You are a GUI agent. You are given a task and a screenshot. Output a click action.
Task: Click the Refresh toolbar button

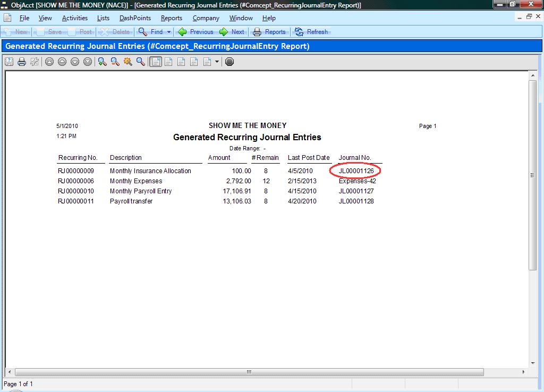(311, 32)
